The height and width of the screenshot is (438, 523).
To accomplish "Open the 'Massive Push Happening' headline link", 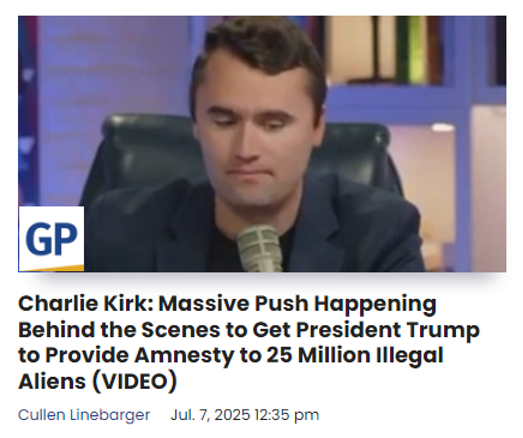I will tap(249, 342).
